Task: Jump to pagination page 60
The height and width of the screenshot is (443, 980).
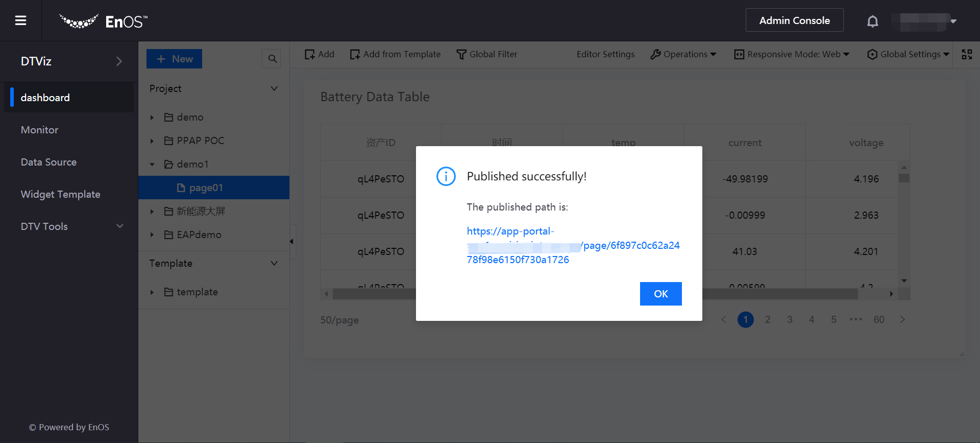Action: [878, 320]
